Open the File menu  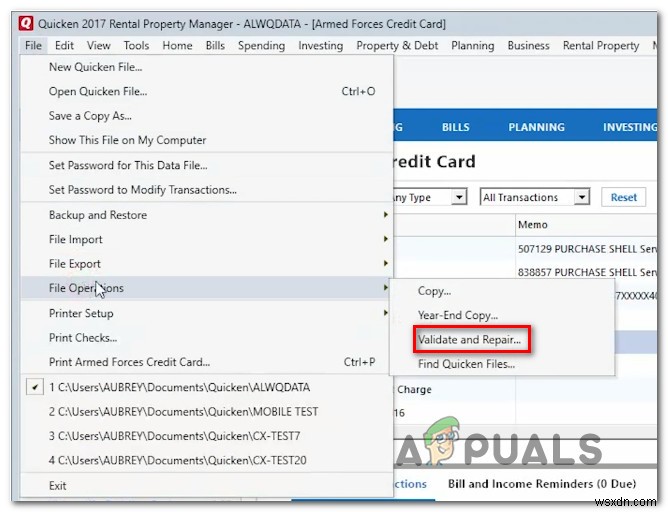(x=33, y=46)
